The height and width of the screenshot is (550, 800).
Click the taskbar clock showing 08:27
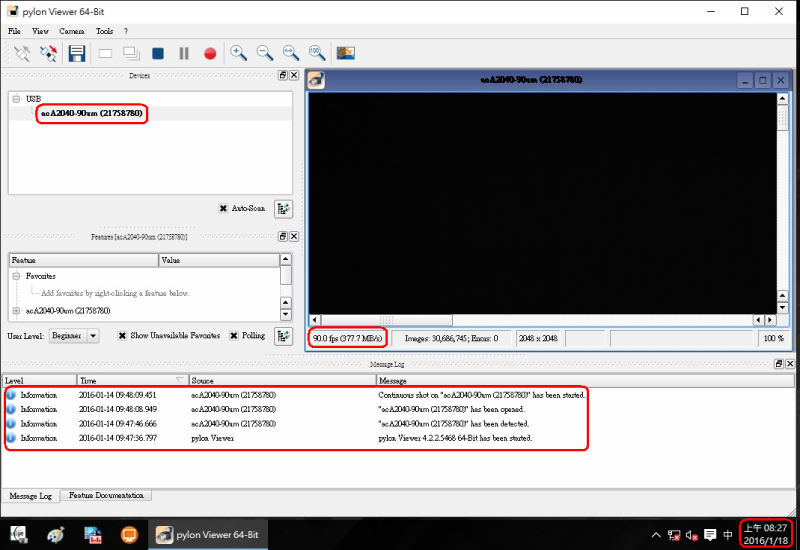(x=766, y=534)
